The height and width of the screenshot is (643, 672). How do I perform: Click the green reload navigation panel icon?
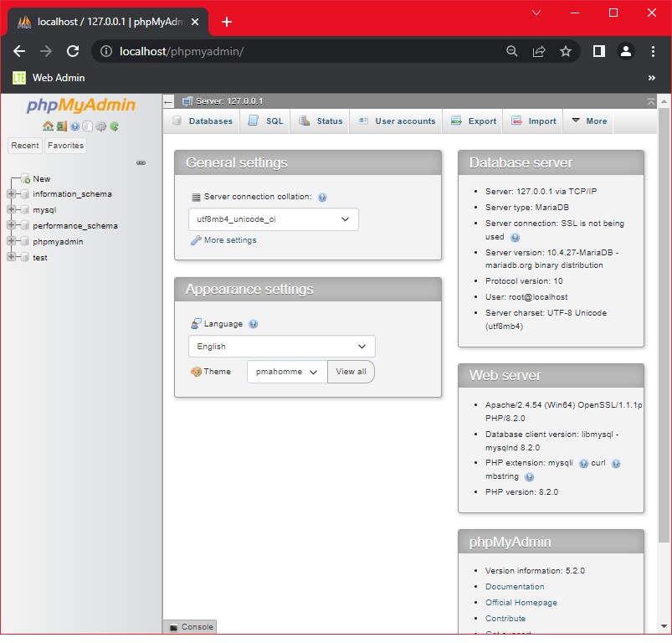pos(114,126)
